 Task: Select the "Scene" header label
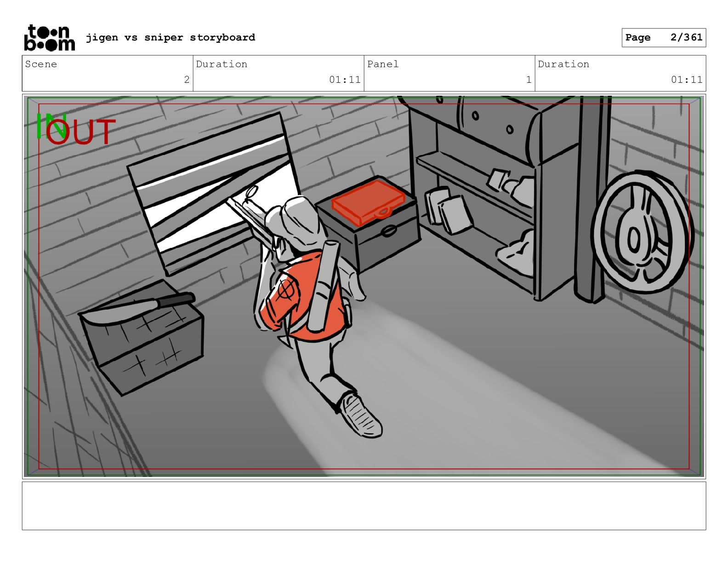click(x=41, y=64)
